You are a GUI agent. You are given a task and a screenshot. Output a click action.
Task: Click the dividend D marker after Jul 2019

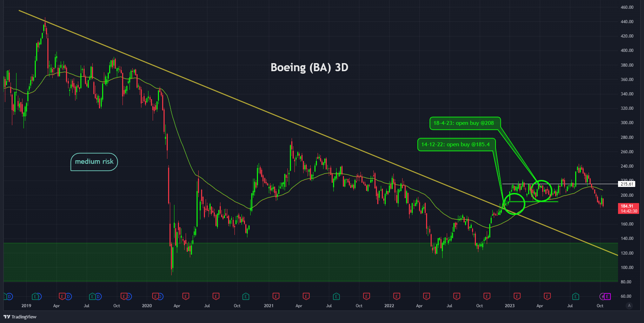click(x=99, y=296)
